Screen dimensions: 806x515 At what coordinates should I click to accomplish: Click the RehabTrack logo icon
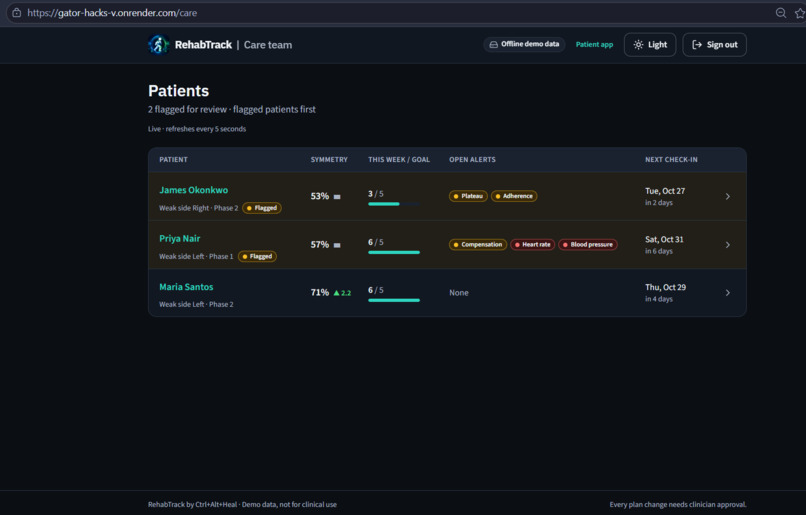[x=158, y=45]
